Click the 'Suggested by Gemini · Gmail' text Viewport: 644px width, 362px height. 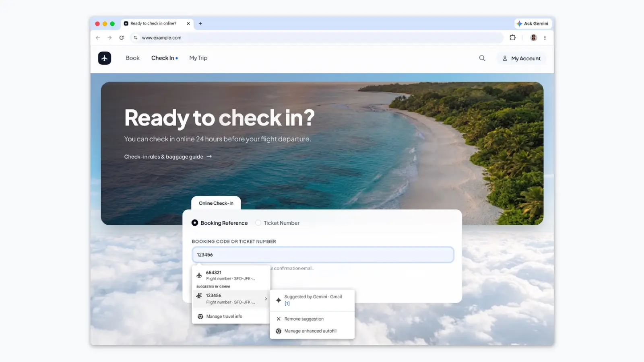(x=313, y=297)
